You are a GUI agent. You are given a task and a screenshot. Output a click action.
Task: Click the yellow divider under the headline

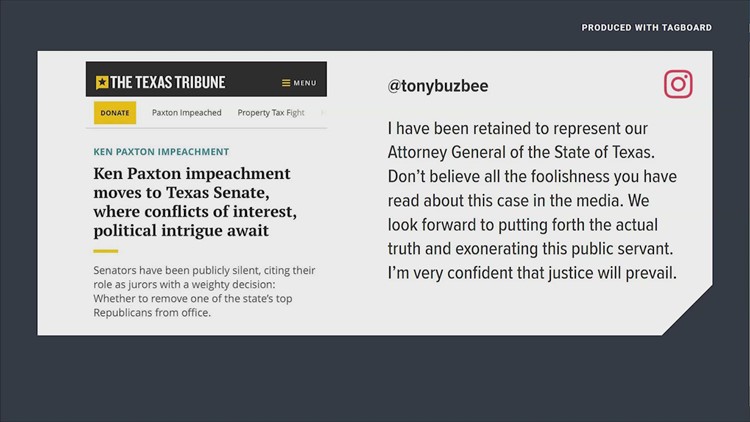pos(106,251)
